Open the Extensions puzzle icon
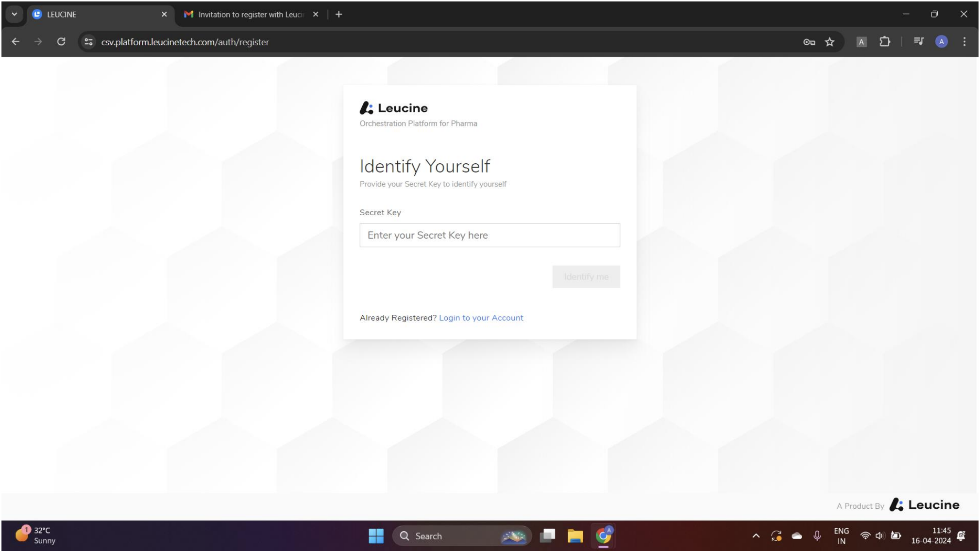The image size is (980, 552). [x=885, y=42]
